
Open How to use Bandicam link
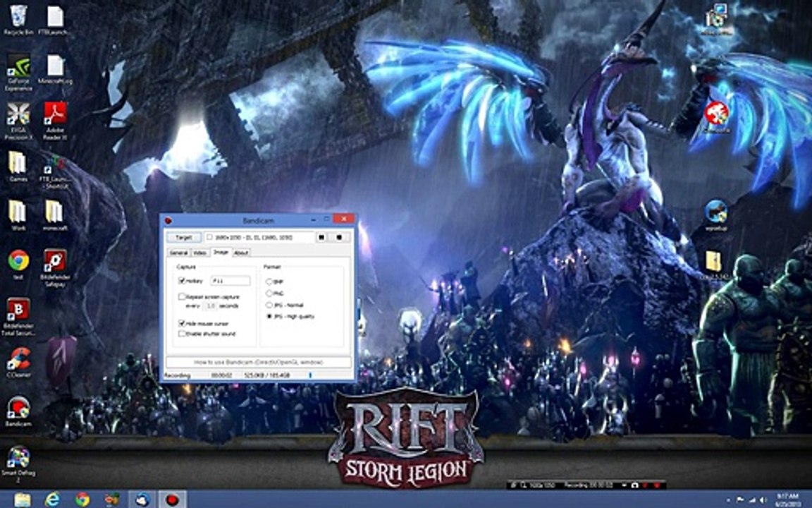[x=259, y=362]
